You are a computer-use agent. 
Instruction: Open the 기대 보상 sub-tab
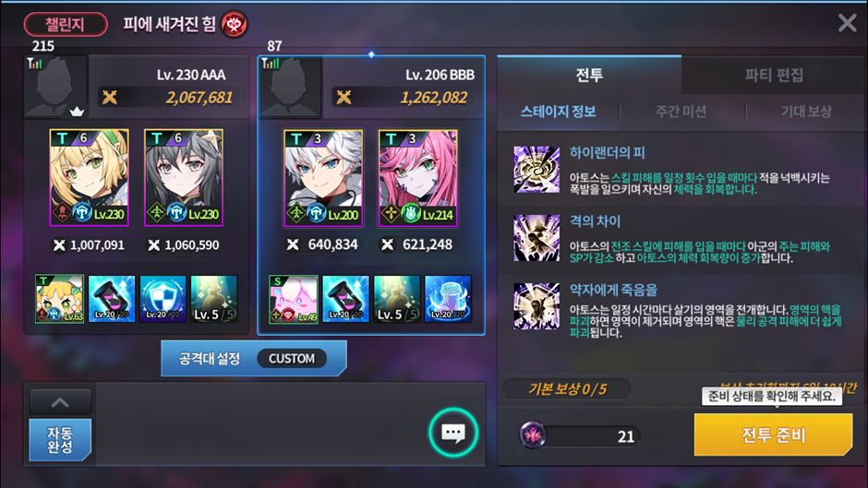pos(806,112)
